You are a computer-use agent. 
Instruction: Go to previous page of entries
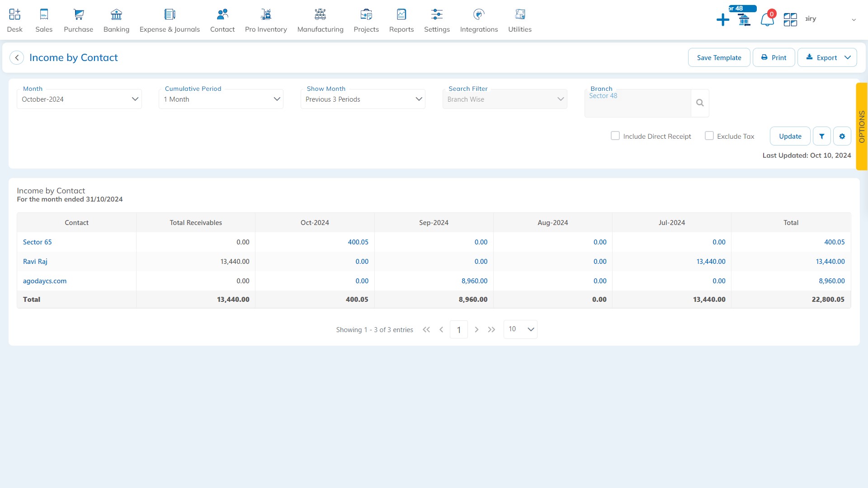tap(441, 330)
